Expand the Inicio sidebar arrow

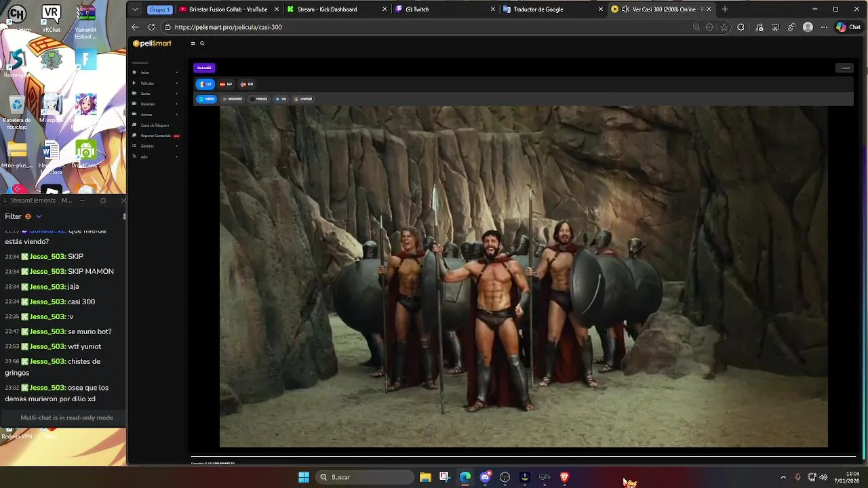(x=177, y=73)
